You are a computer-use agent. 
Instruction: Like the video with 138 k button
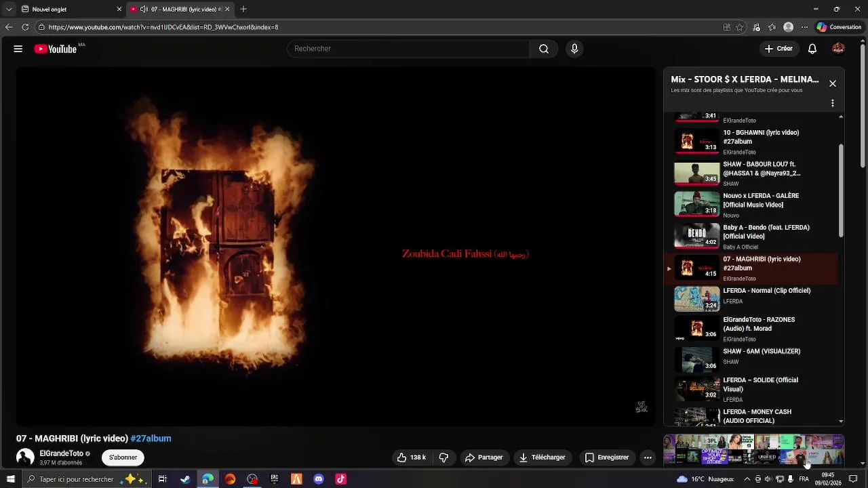tap(412, 457)
